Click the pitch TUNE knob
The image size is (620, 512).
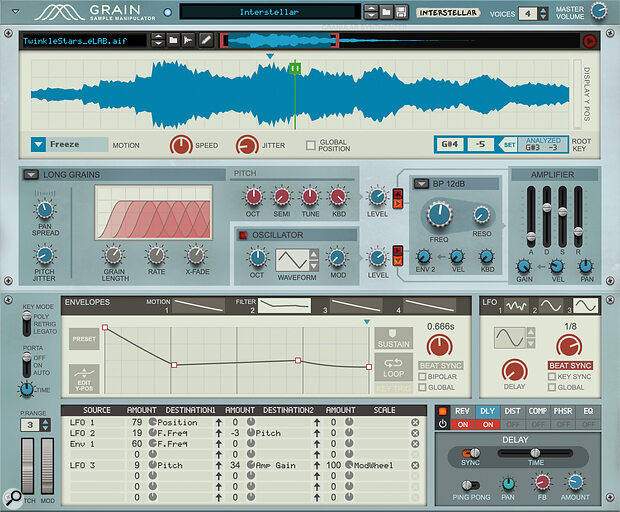click(310, 196)
